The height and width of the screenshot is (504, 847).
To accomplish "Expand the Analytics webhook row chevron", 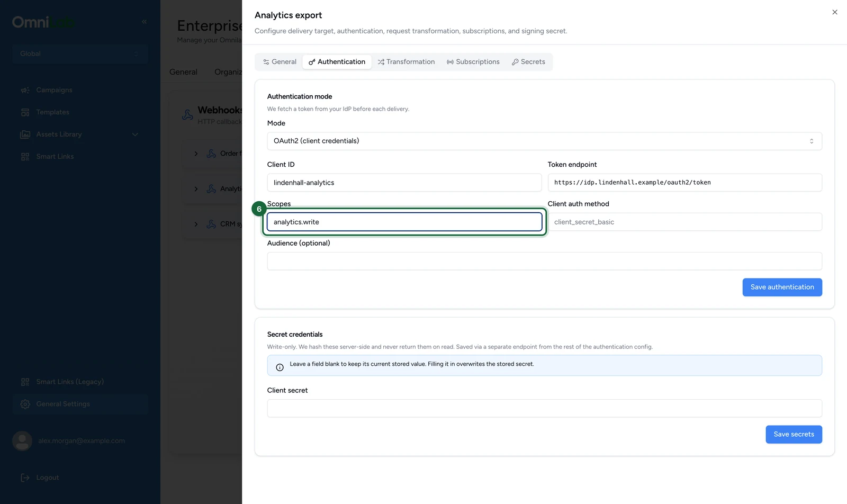I will (x=196, y=189).
